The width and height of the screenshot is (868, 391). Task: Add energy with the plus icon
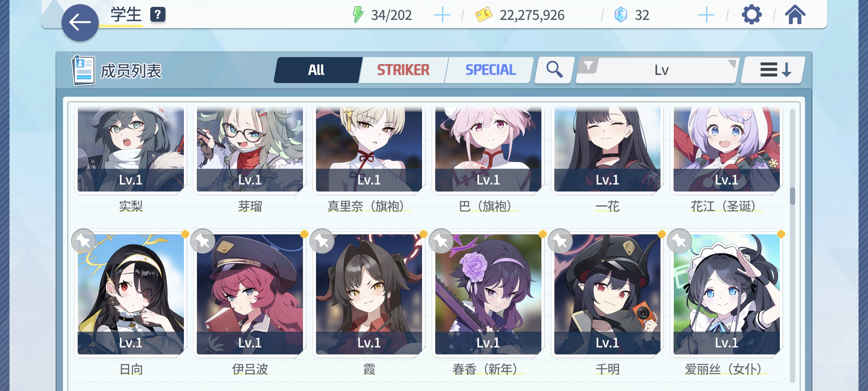point(442,15)
